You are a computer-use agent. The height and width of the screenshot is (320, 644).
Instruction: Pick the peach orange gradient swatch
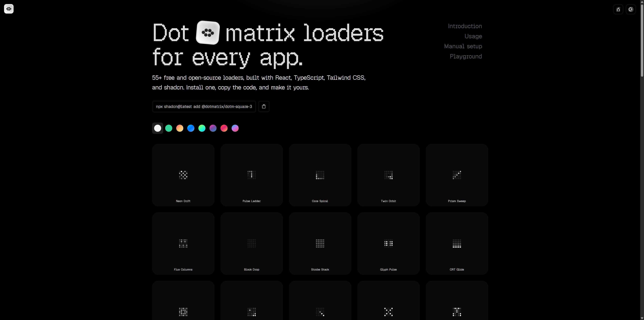click(180, 128)
